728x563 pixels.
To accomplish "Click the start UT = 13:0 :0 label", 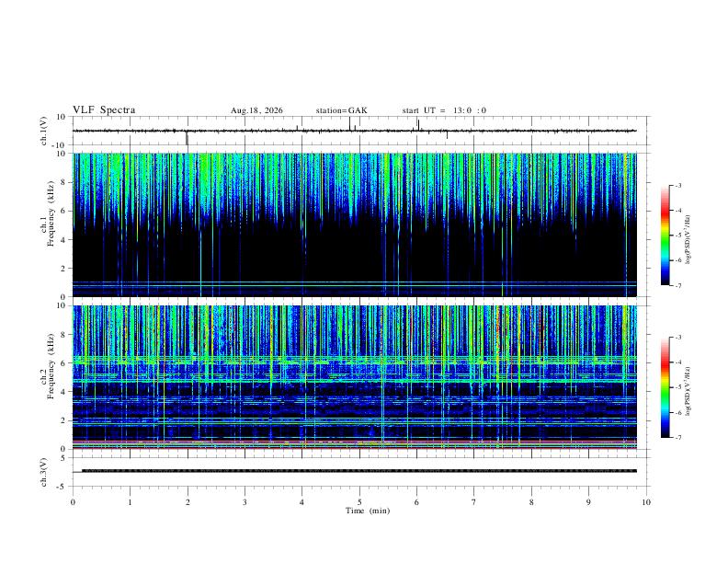I will pos(444,110).
